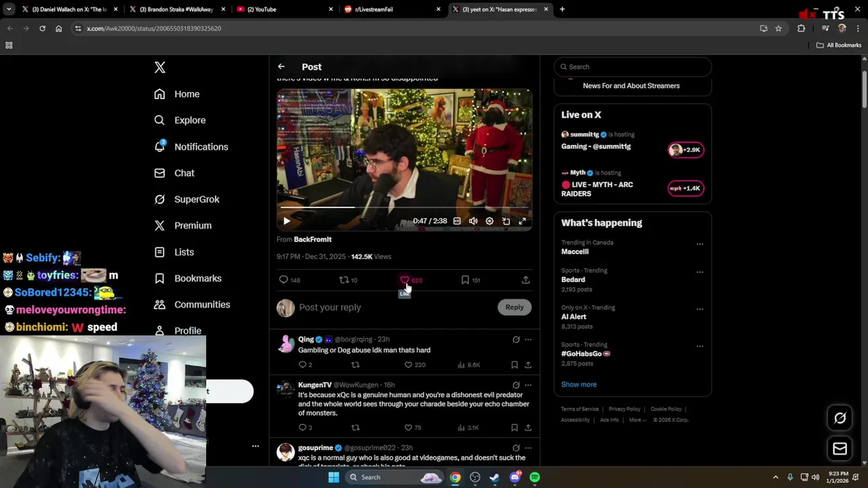Open Explore in X sidebar
Viewport: 868px width, 488px height.
coord(180,120)
